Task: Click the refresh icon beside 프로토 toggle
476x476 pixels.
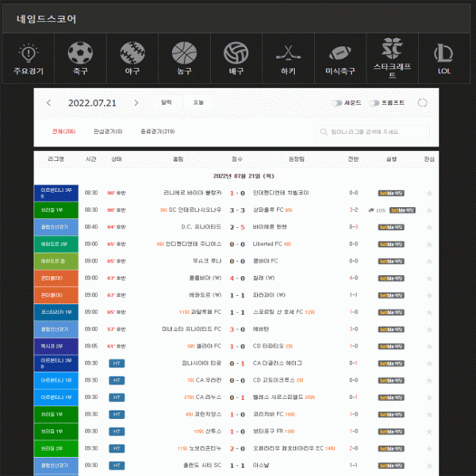Action: [x=422, y=103]
